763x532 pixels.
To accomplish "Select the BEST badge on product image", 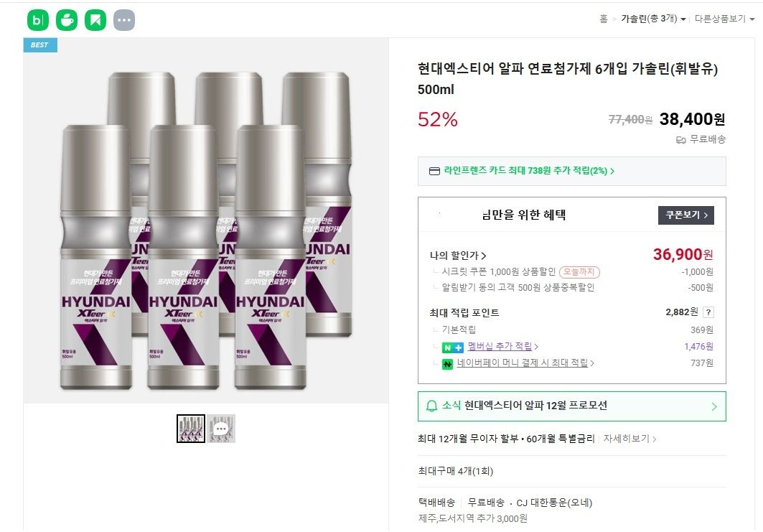I will 39,45.
